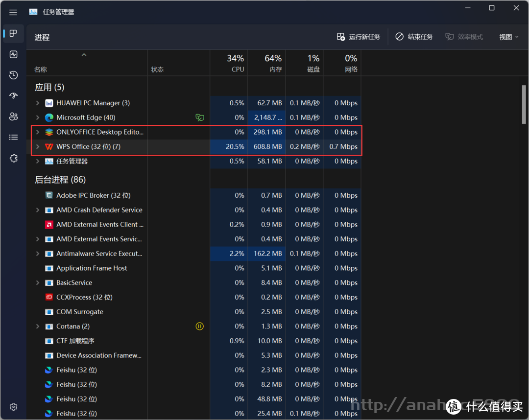529x420 pixels.
Task: Open the App history sidebar tab
Action: 13,75
